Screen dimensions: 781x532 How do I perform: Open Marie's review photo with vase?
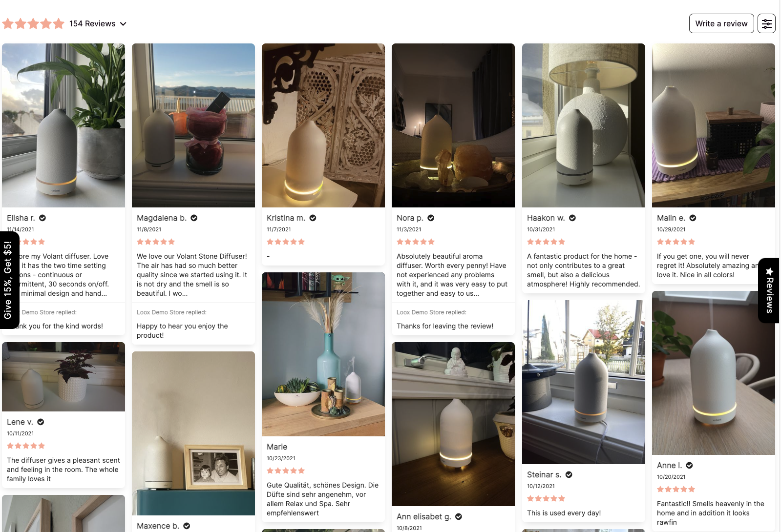(323, 354)
